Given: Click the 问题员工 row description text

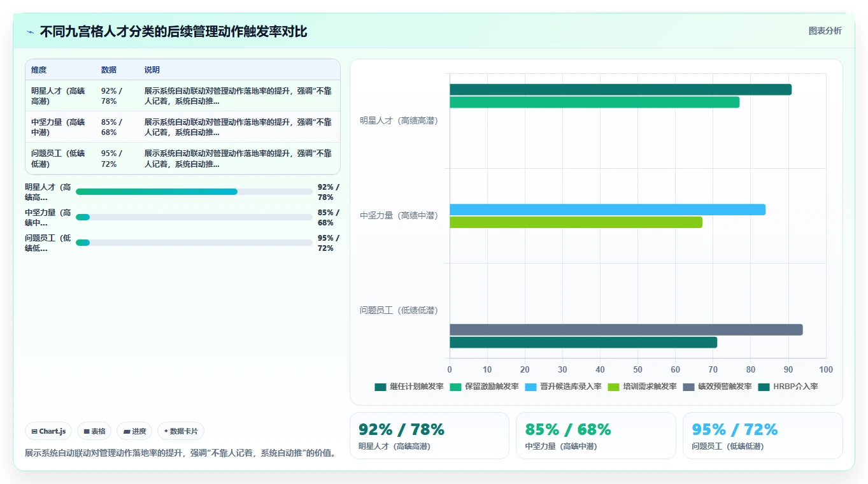Looking at the screenshot, I should [238, 159].
